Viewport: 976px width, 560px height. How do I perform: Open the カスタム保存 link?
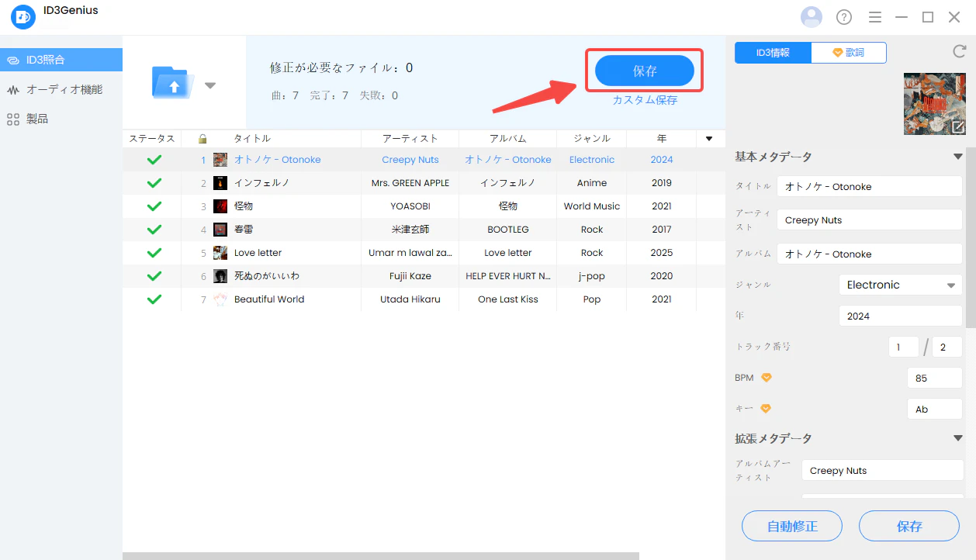tap(645, 100)
